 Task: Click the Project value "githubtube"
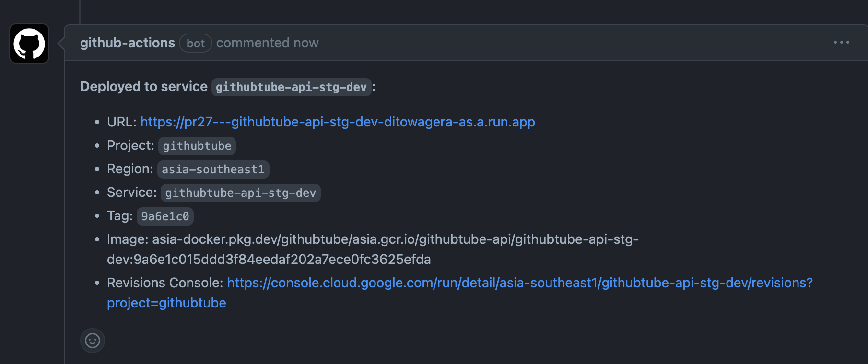197,146
